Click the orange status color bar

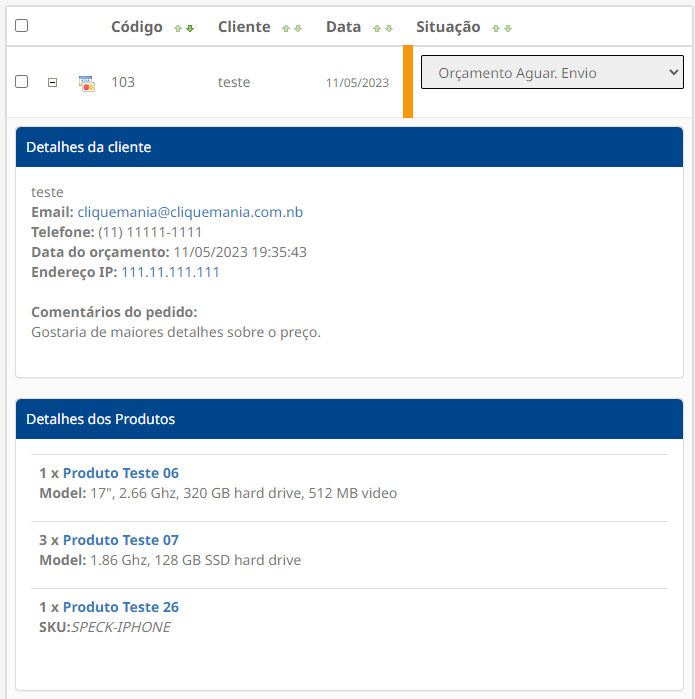408,82
